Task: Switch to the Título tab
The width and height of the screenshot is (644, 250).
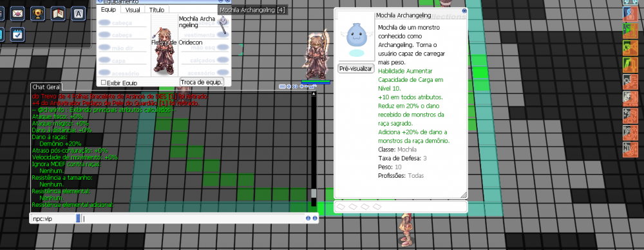Action: click(156, 10)
